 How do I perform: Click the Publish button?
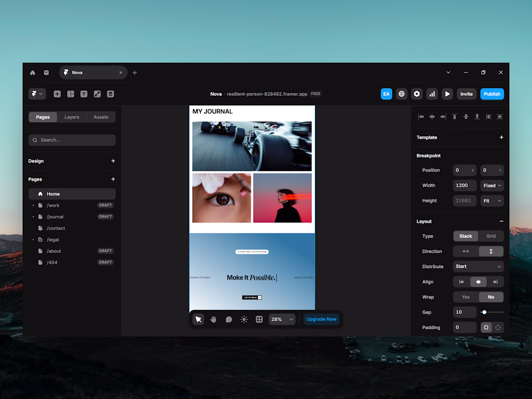click(492, 94)
